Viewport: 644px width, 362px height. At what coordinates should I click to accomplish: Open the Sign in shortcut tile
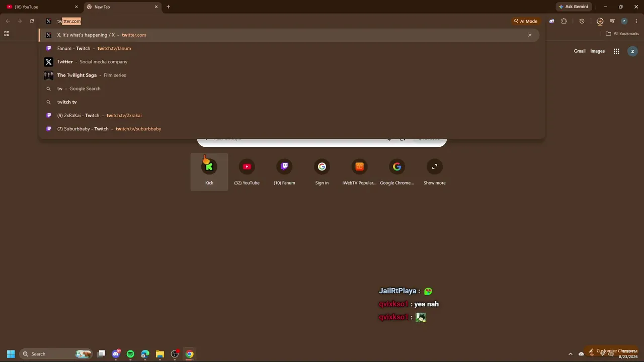322,172
